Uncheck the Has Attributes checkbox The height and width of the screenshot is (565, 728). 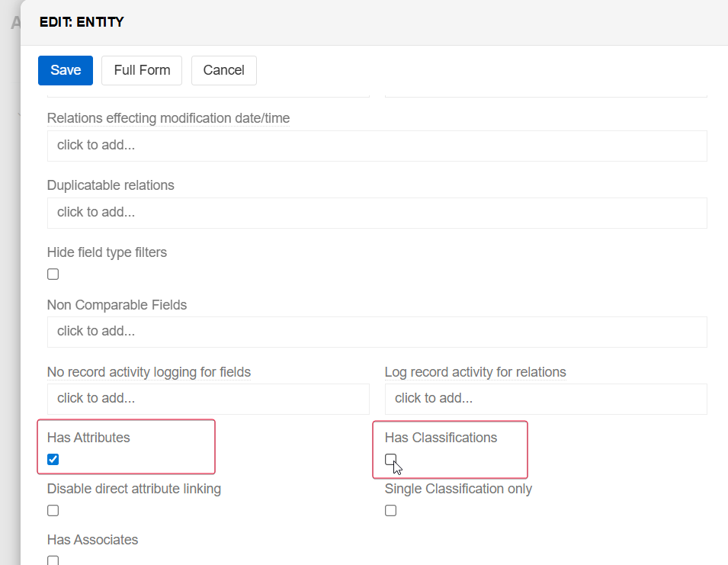[53, 459]
